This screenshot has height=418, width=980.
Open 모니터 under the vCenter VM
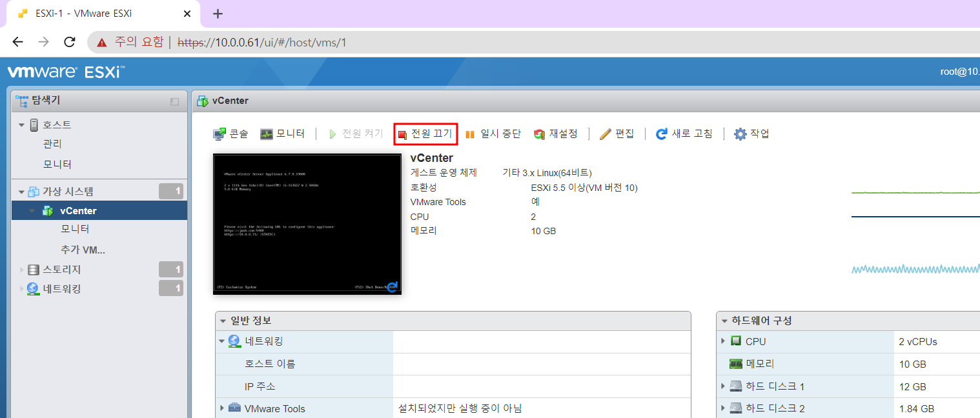coord(75,230)
